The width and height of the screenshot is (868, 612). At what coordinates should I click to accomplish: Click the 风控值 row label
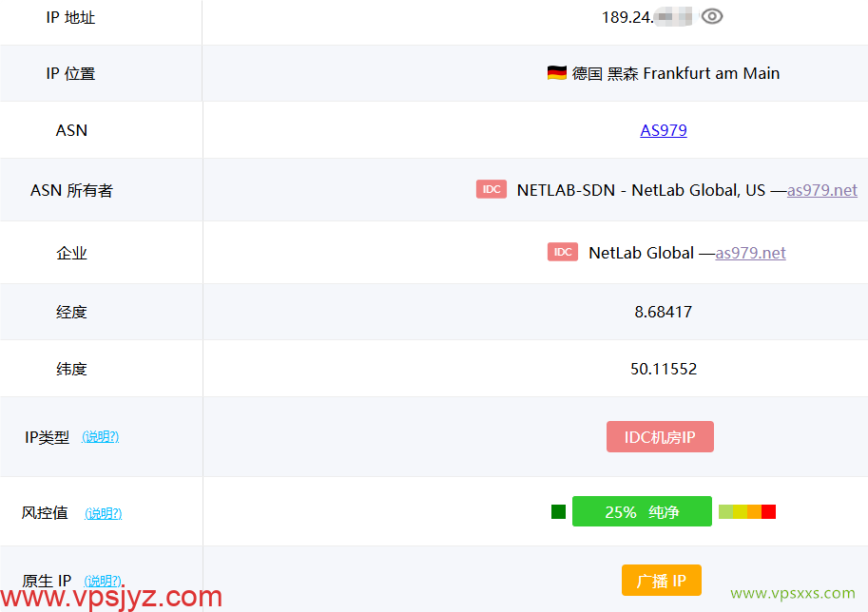[x=45, y=513]
